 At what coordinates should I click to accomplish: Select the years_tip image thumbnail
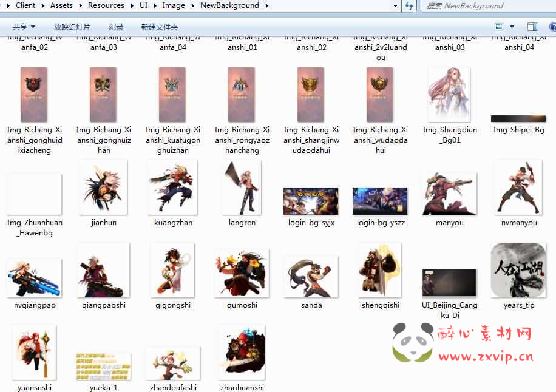point(518,271)
